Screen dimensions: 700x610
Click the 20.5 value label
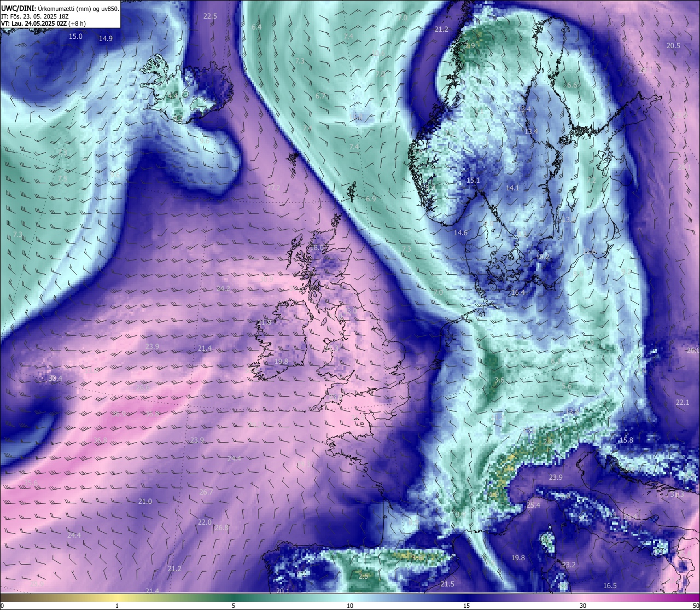tap(673, 46)
